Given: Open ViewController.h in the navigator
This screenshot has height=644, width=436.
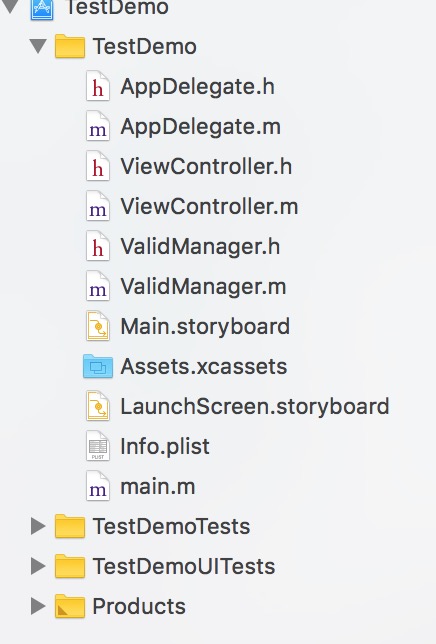Looking at the screenshot, I should pyautogui.click(x=206, y=166).
